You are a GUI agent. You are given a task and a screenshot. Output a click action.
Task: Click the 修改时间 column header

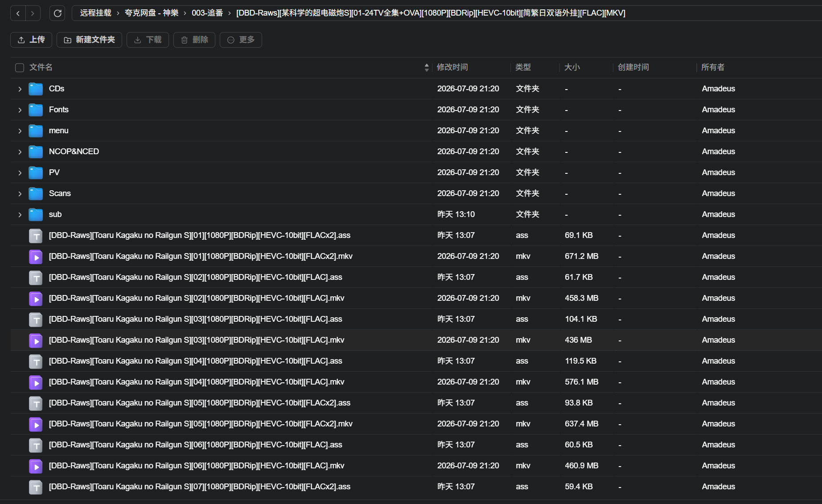(452, 67)
